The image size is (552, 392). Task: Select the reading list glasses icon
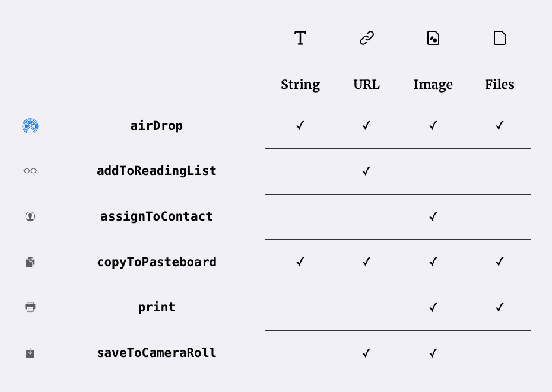(x=30, y=171)
